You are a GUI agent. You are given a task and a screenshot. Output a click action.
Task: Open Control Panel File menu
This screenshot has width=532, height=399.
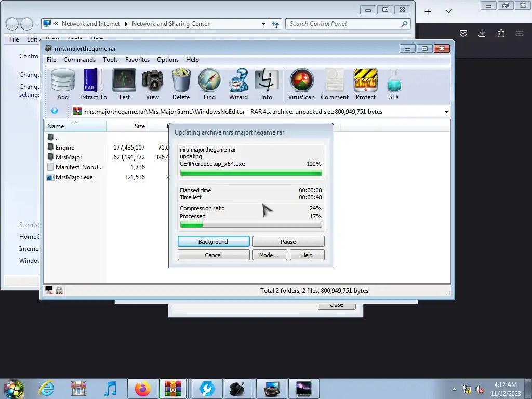point(14,39)
